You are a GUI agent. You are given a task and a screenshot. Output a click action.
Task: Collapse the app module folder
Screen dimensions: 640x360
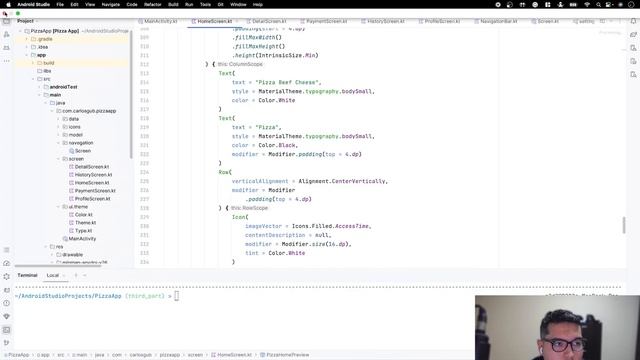[27, 55]
